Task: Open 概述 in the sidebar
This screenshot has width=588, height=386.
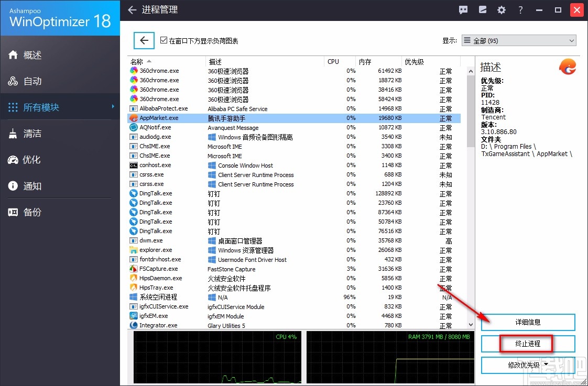Action: 60,55
